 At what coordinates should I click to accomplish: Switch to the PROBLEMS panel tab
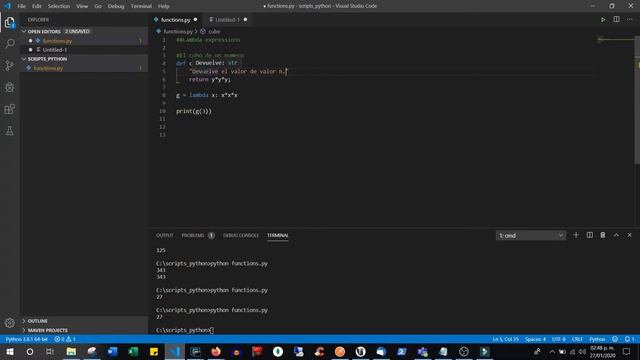pos(193,236)
